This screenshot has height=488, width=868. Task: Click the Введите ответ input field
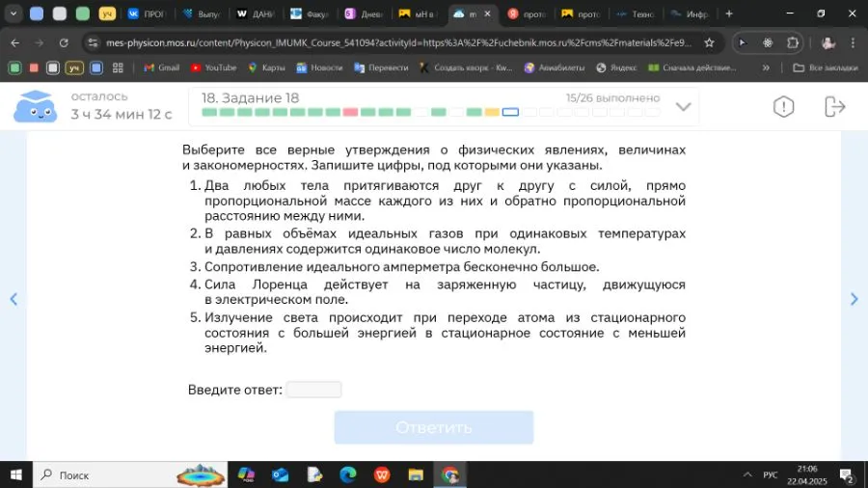(313, 390)
